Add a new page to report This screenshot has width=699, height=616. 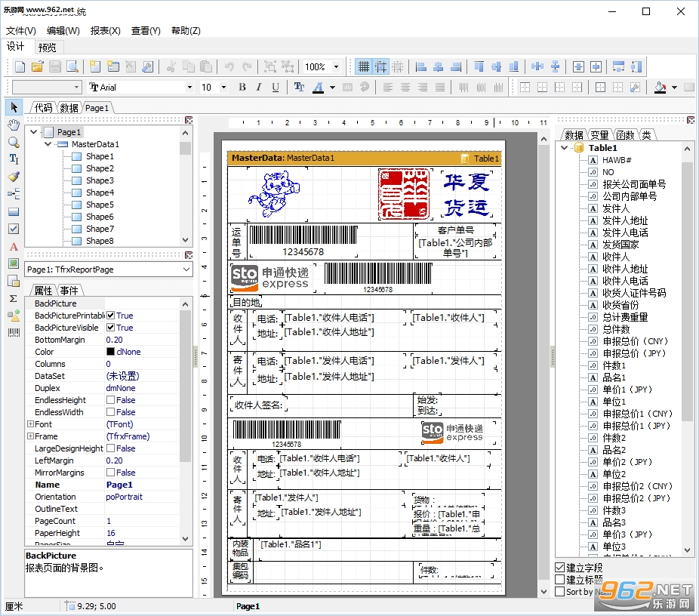(x=95, y=67)
